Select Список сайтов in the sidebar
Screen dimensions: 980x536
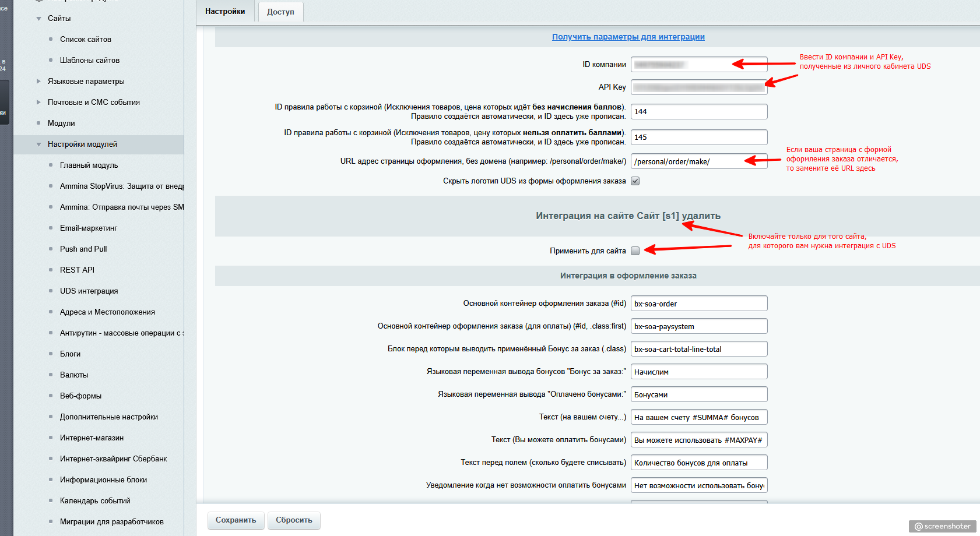click(x=85, y=40)
